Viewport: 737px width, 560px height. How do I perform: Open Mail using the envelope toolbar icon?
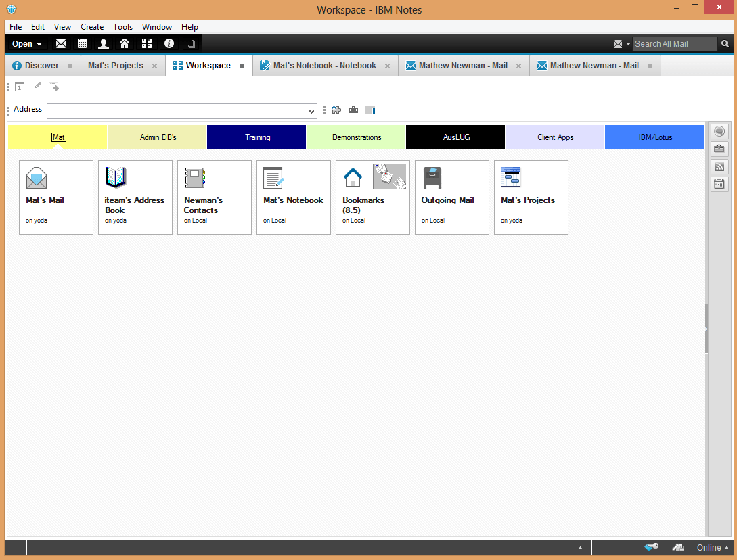tap(61, 43)
